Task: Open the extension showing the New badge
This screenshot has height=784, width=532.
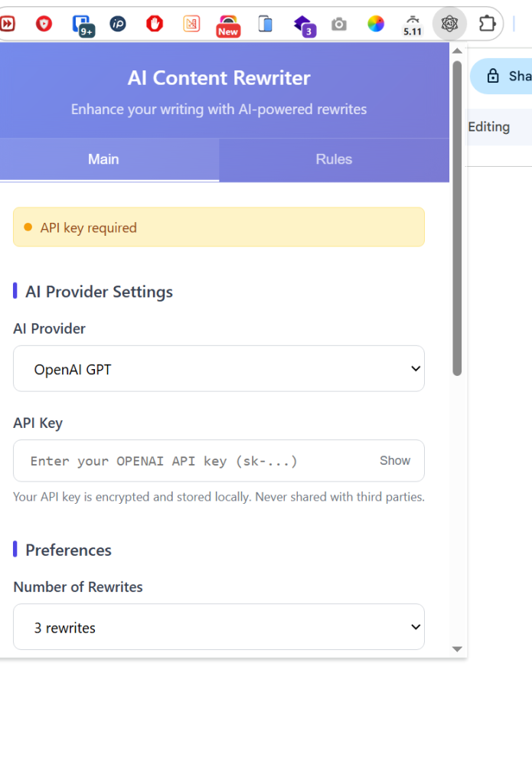Action: tap(228, 24)
